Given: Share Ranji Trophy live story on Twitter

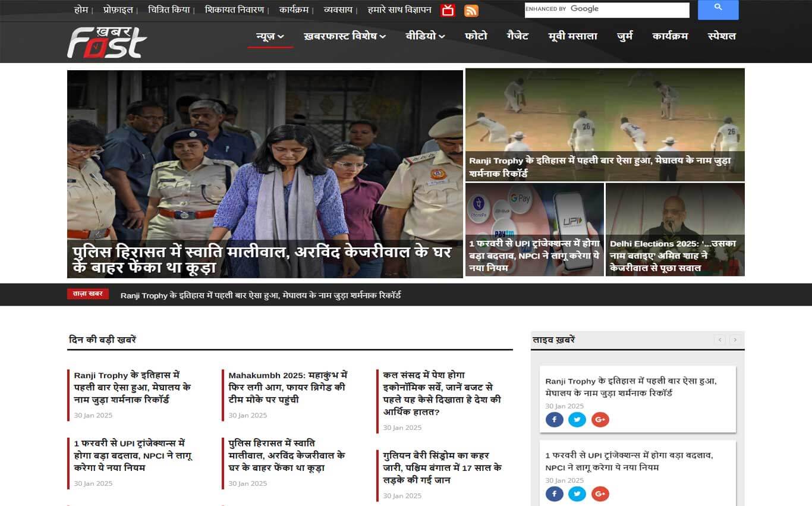Looking at the screenshot, I should (577, 420).
